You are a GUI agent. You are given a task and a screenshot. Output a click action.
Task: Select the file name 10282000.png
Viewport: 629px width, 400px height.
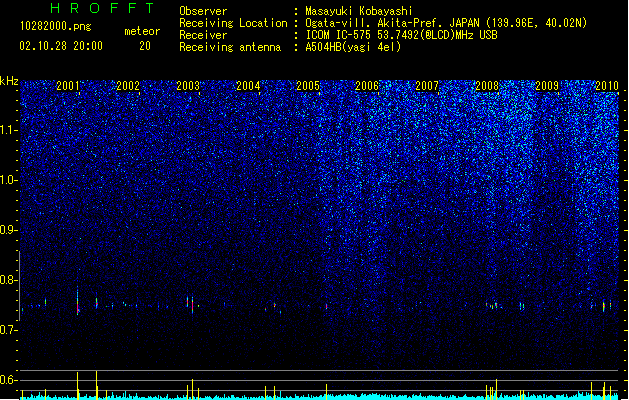click(x=55, y=26)
